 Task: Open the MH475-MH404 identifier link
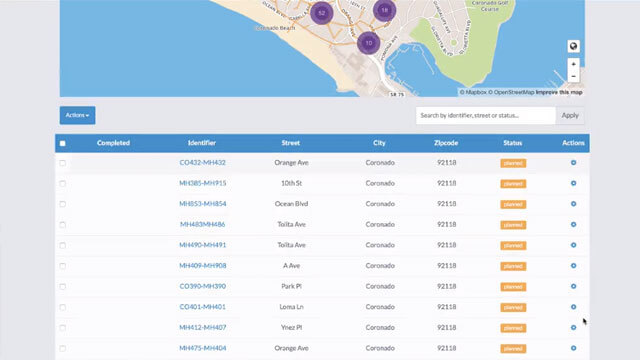(x=202, y=348)
